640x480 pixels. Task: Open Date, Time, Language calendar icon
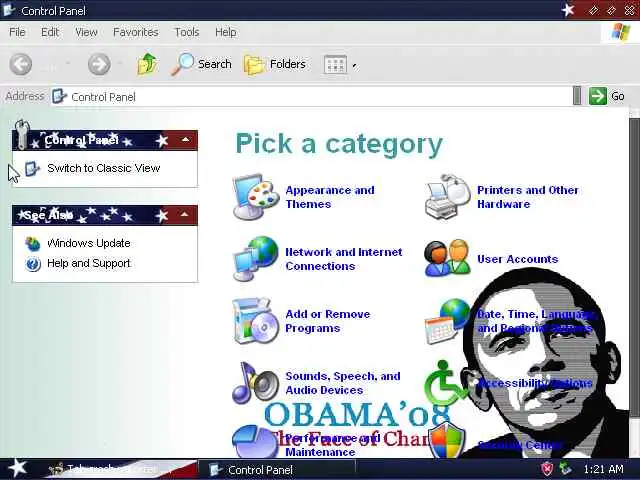447,321
